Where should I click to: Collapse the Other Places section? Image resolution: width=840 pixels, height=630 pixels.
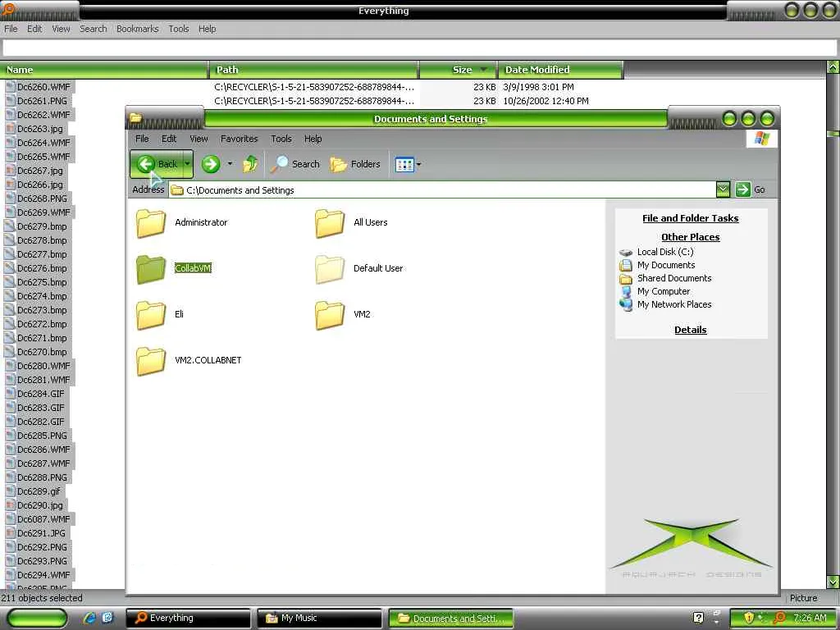tap(690, 237)
